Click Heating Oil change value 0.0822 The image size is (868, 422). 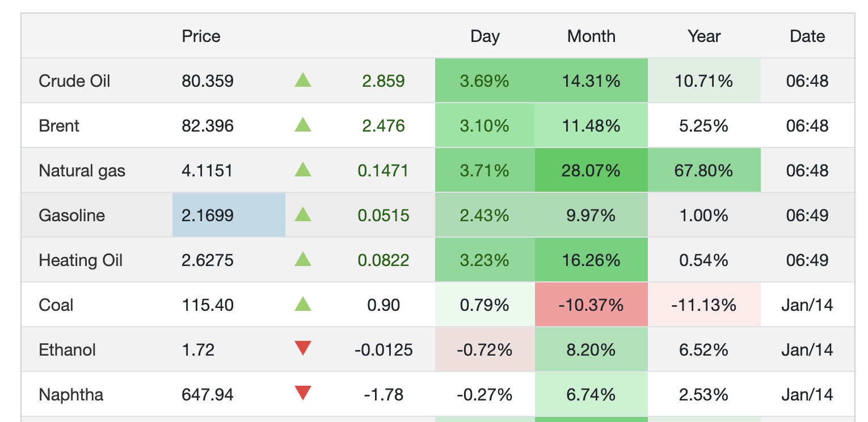point(383,260)
